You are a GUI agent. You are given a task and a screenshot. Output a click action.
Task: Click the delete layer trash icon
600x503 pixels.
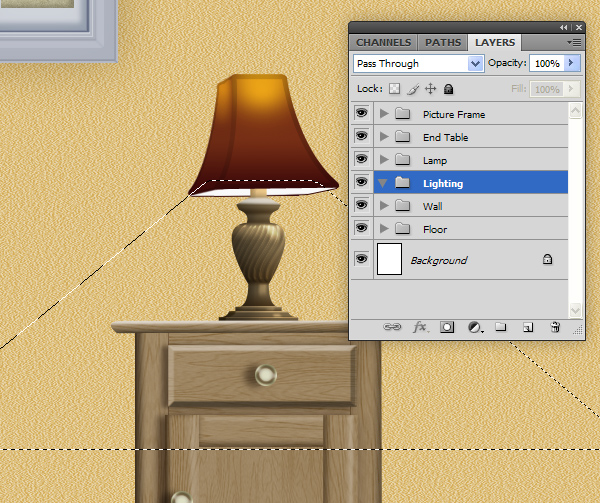point(555,326)
